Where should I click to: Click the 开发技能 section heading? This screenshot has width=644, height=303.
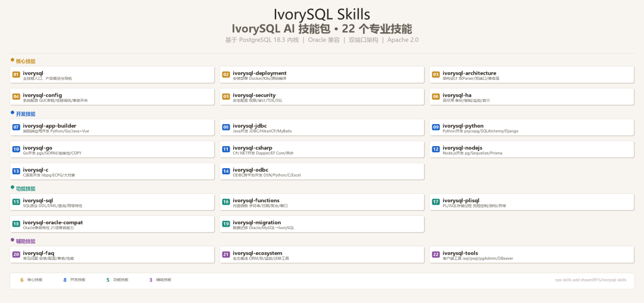point(26,114)
